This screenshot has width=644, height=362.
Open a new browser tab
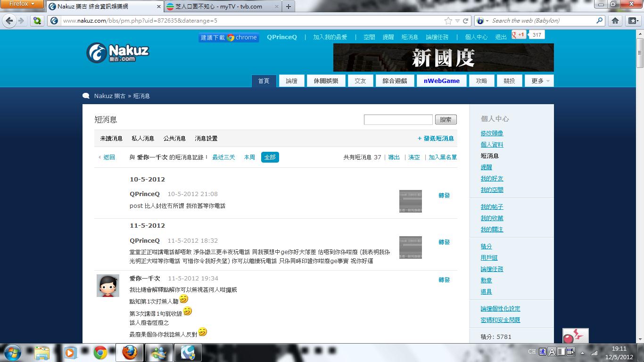289,7
